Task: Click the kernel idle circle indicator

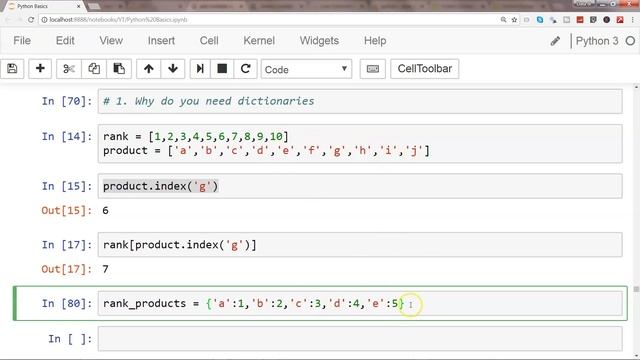Action: tap(630, 41)
